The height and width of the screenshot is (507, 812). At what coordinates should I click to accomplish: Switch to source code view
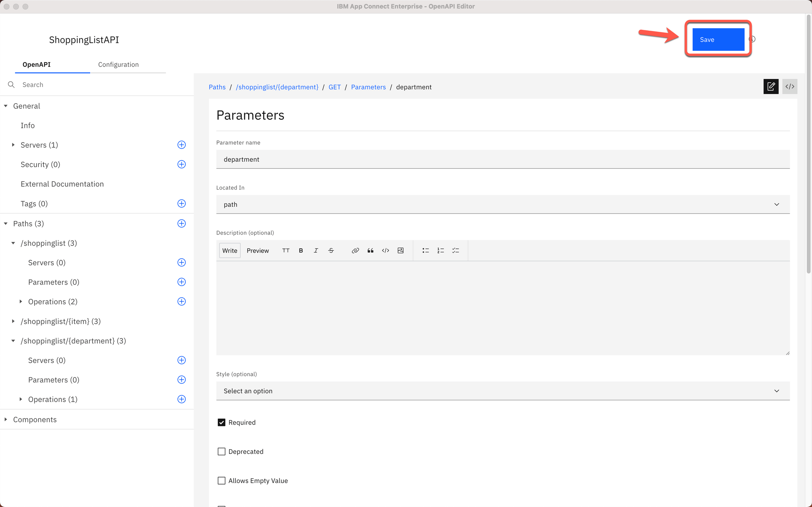pos(790,86)
